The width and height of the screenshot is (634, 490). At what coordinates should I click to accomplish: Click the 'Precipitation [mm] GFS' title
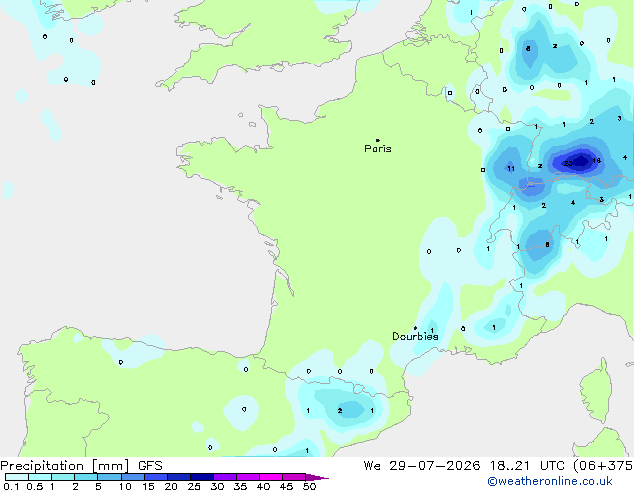point(81,466)
